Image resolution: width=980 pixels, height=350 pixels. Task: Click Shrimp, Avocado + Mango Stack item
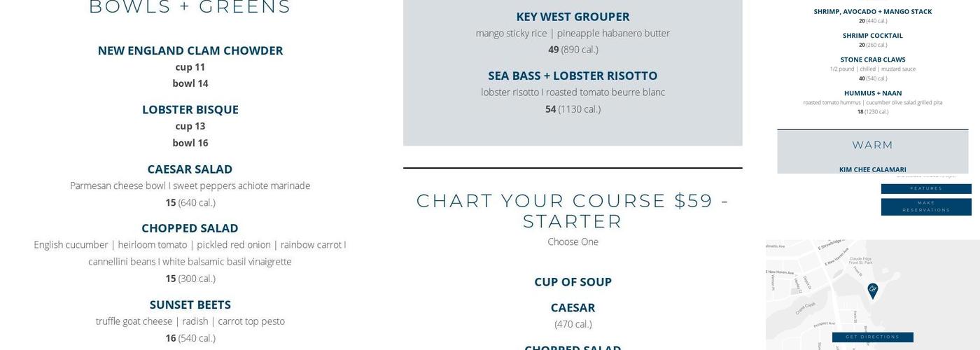tap(872, 12)
